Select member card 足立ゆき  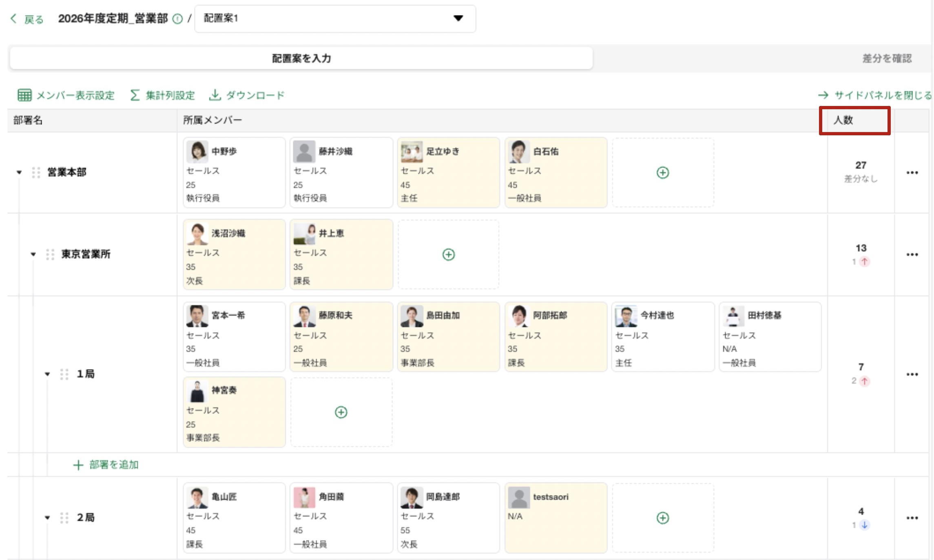pos(448,172)
